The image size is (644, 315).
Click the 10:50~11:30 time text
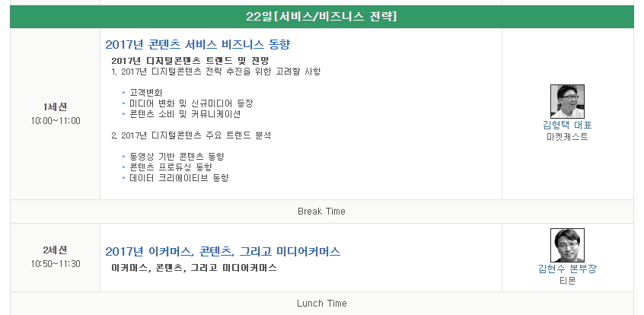[56, 264]
